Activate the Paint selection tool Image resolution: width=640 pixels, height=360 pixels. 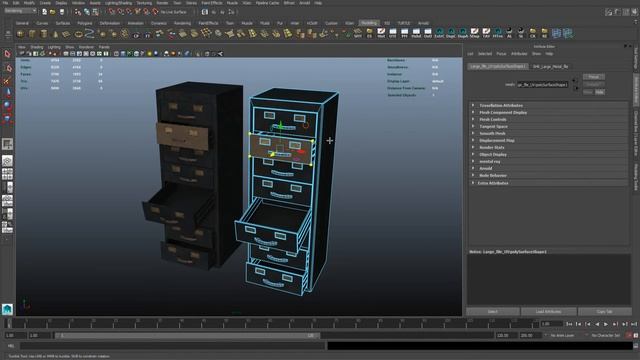click(x=7, y=81)
